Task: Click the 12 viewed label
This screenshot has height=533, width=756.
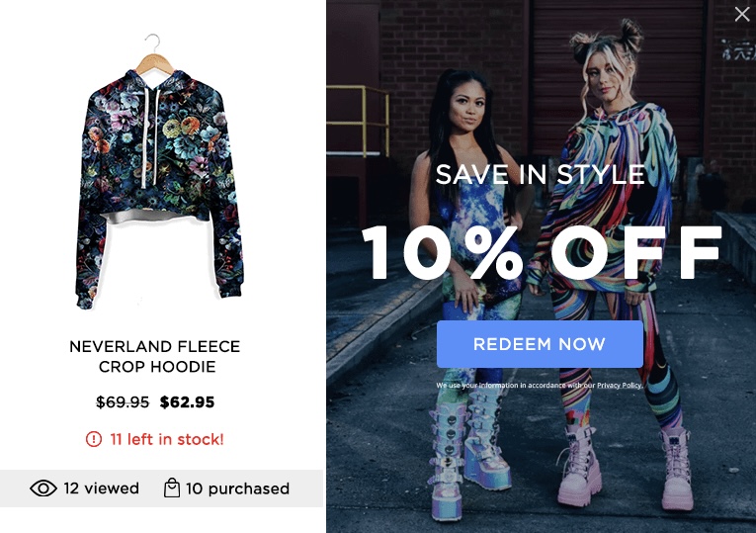Action: (101, 489)
